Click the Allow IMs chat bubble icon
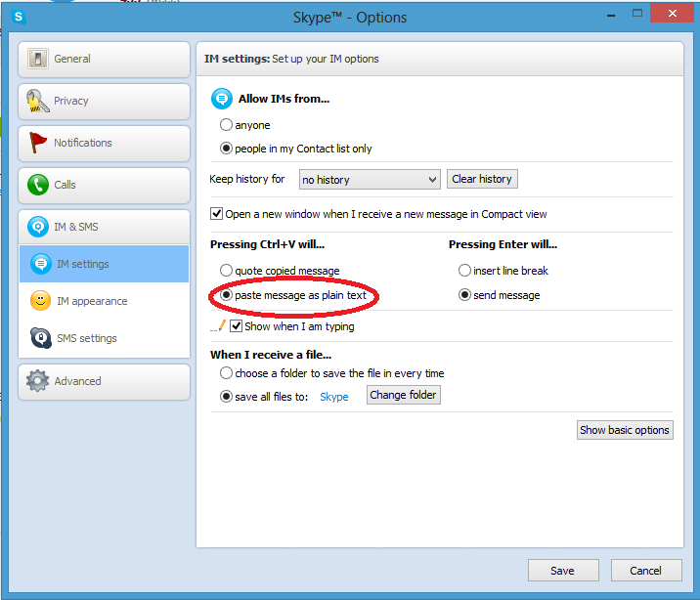 pos(222,99)
